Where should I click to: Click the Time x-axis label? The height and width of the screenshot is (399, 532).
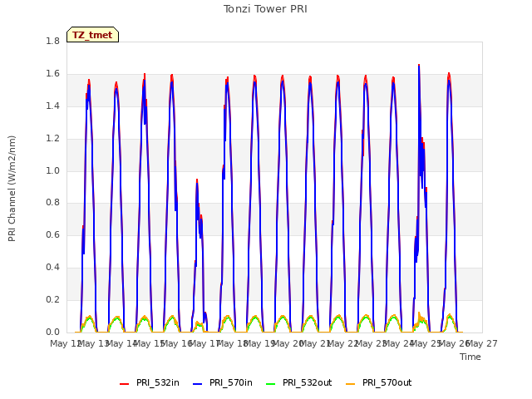(470, 357)
